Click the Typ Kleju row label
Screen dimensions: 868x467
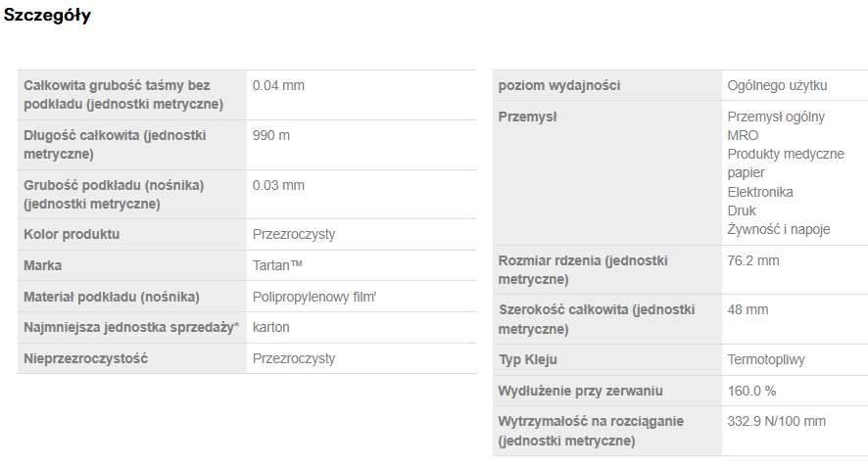[528, 359]
